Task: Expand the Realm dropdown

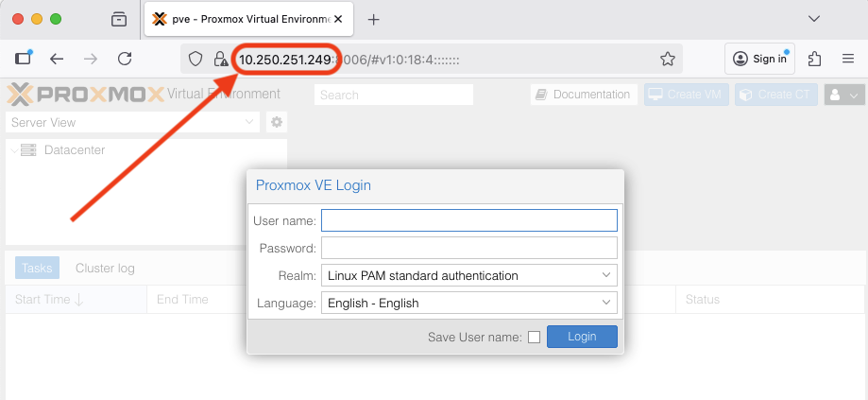Action: 468,275
